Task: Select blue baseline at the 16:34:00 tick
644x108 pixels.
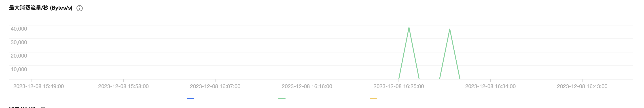Action: coord(491,79)
